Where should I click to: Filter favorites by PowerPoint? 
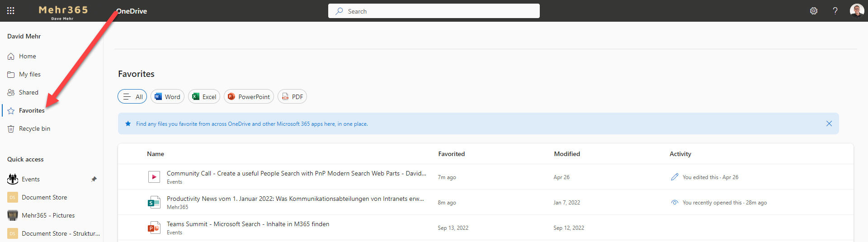(249, 96)
